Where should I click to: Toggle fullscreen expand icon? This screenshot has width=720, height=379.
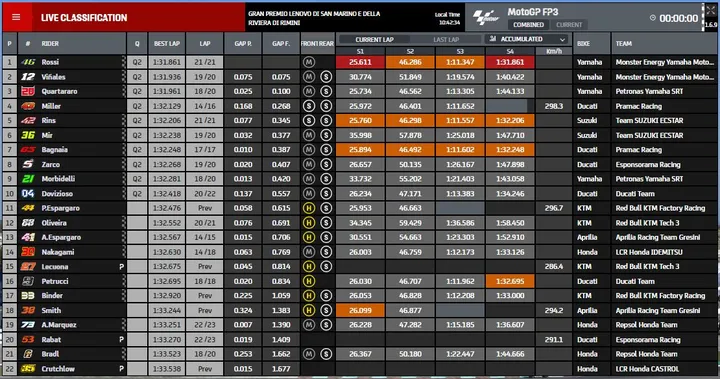[x=710, y=11]
